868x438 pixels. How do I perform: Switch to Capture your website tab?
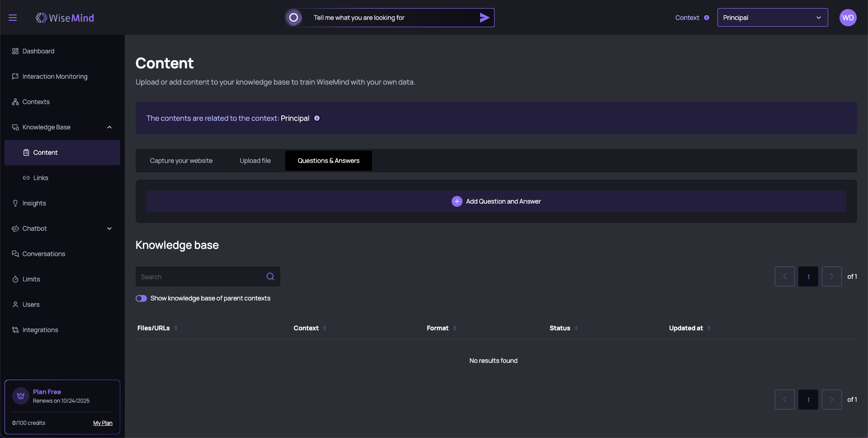181,161
